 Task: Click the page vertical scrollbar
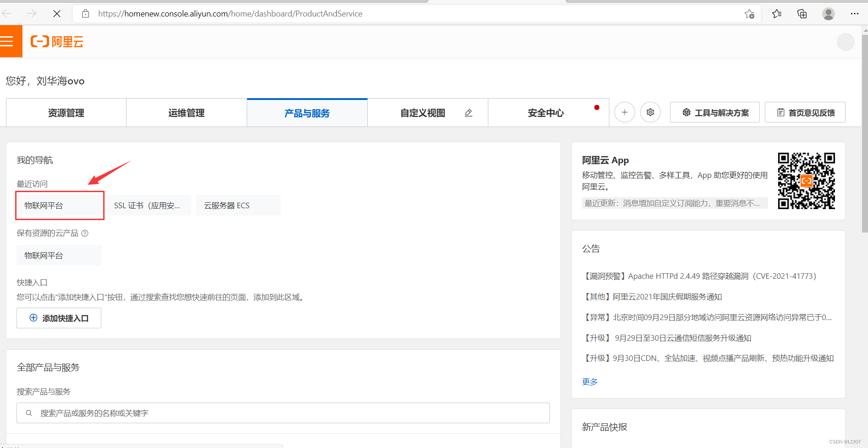click(x=865, y=134)
